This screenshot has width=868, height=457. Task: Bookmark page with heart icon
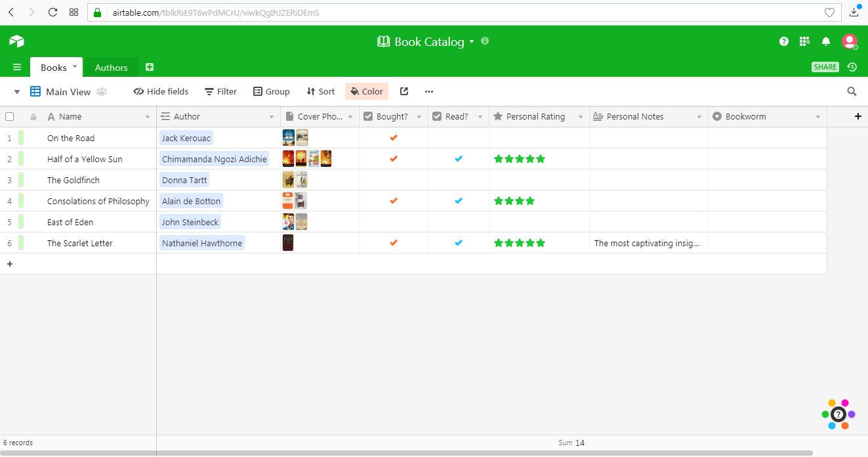pyautogui.click(x=829, y=12)
